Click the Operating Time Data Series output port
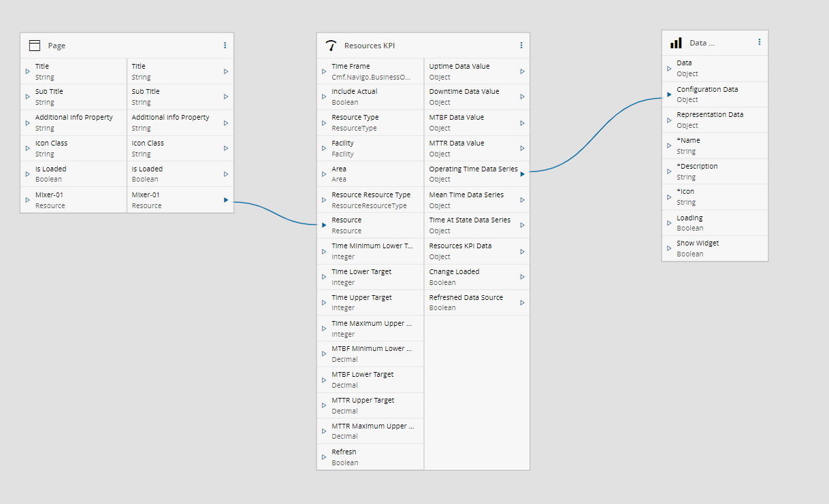 [x=522, y=174]
